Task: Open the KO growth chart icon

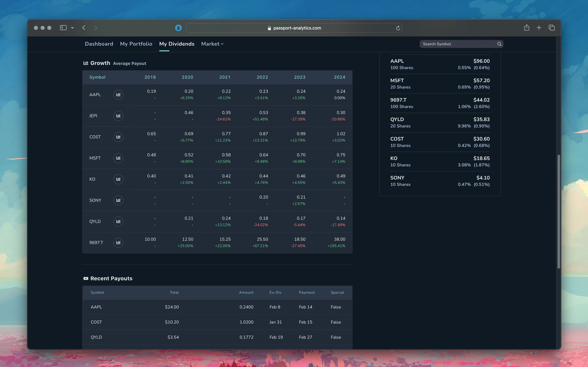Action: tap(118, 179)
